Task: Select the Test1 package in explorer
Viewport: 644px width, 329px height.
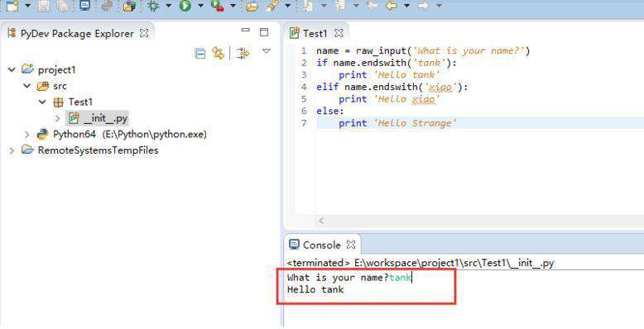Action: [x=80, y=102]
